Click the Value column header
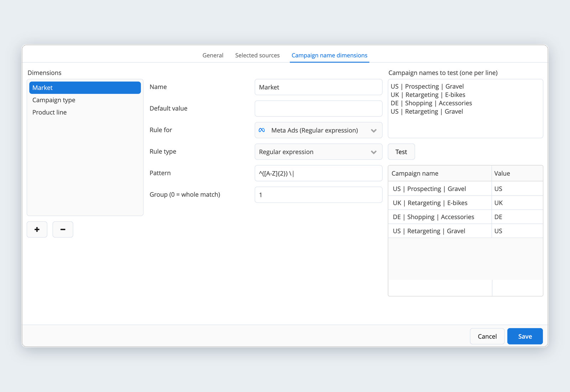Viewport: 570px width, 392px height. tap(517, 174)
